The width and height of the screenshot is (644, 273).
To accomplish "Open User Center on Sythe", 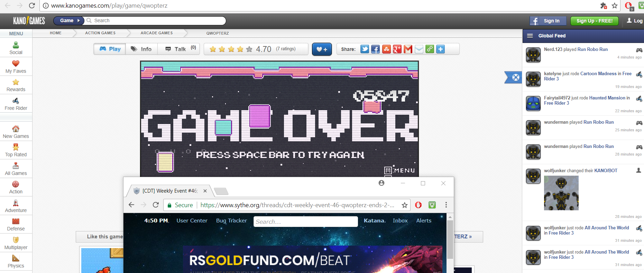I will tap(192, 221).
